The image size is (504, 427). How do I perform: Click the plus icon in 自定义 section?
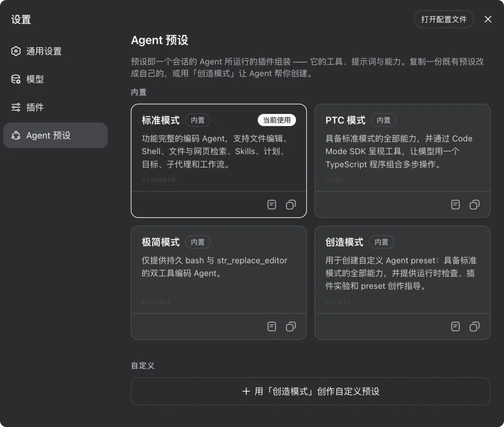pyautogui.click(x=246, y=392)
